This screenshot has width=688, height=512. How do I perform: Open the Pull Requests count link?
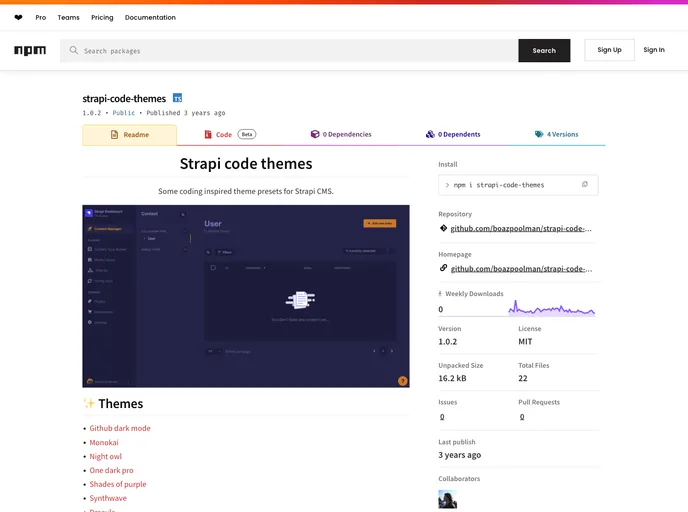(x=522, y=417)
